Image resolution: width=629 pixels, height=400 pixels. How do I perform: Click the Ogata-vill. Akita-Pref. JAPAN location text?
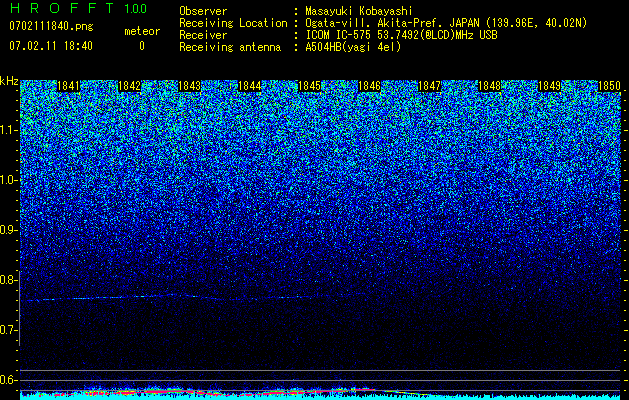coord(446,23)
